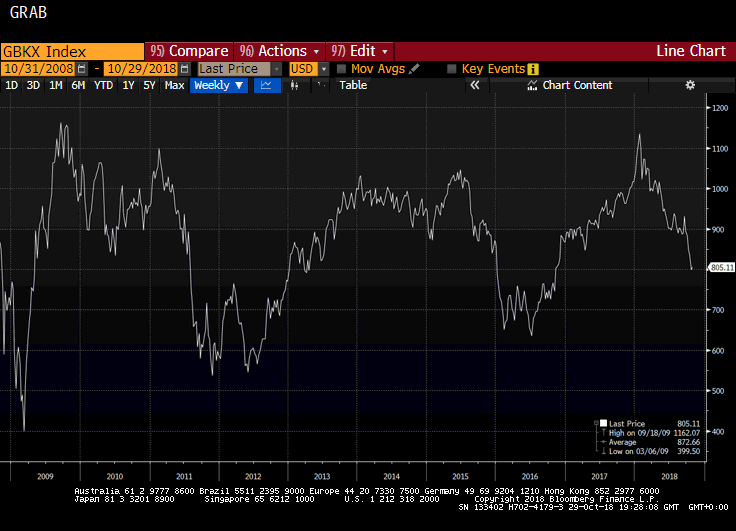Select the 1D range tab

coord(11,85)
